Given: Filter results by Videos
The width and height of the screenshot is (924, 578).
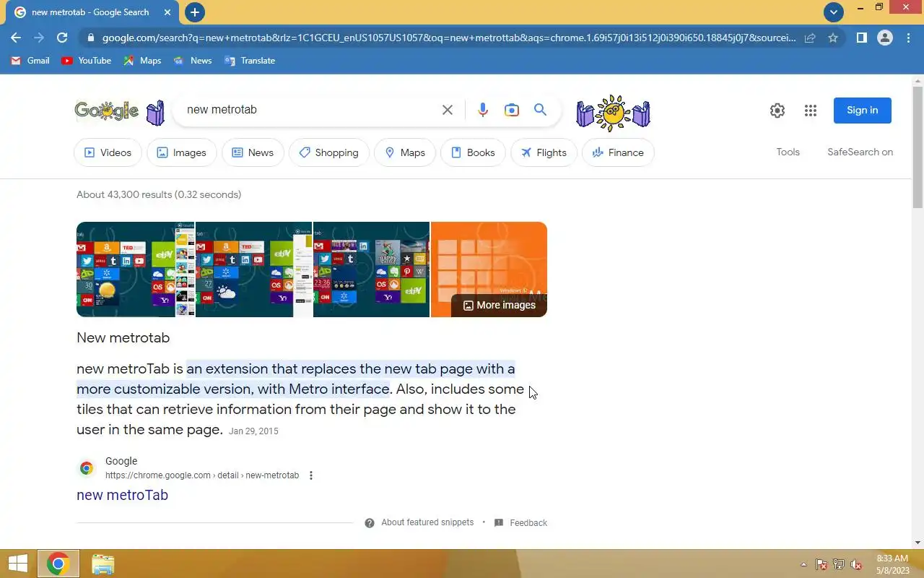Looking at the screenshot, I should (108, 152).
